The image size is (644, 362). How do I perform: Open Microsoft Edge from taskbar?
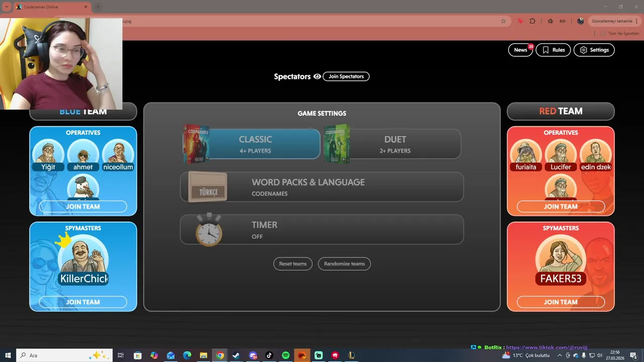[187, 355]
